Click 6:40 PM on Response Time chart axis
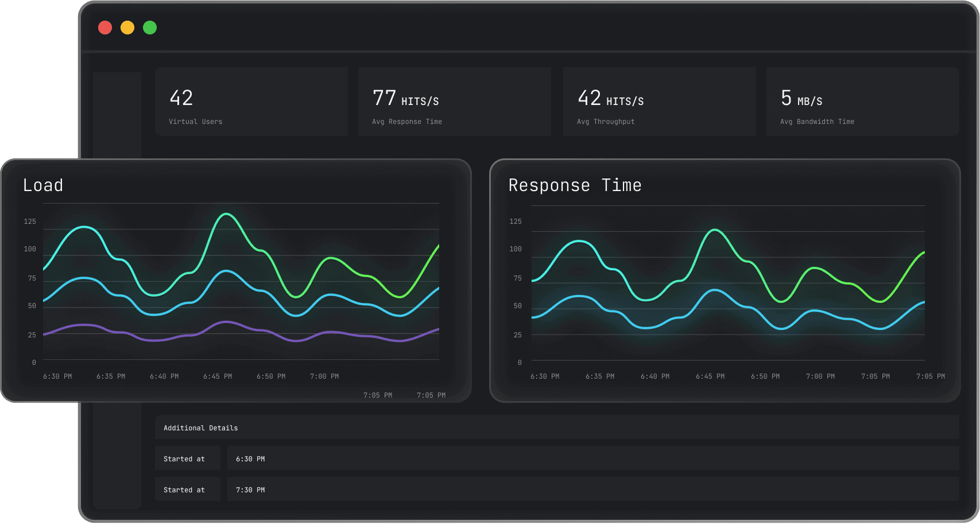 (x=655, y=376)
